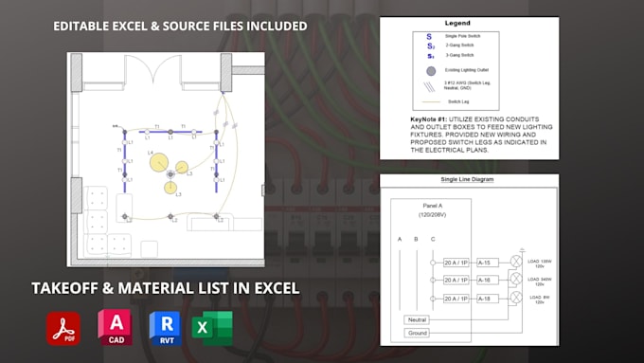Click the 'Single Pole Switch' legend label
The image size is (644, 363).
coord(462,36)
